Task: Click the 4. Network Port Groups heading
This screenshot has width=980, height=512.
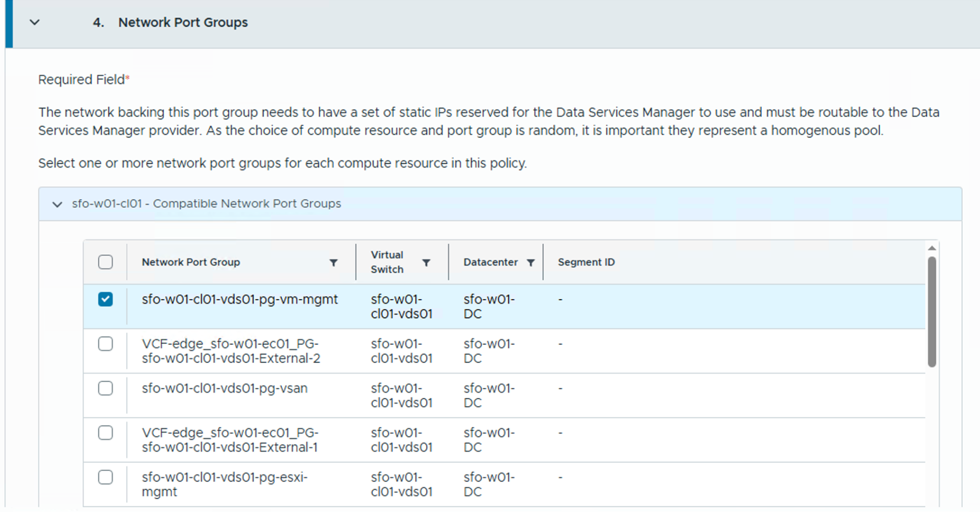Action: 182,22
